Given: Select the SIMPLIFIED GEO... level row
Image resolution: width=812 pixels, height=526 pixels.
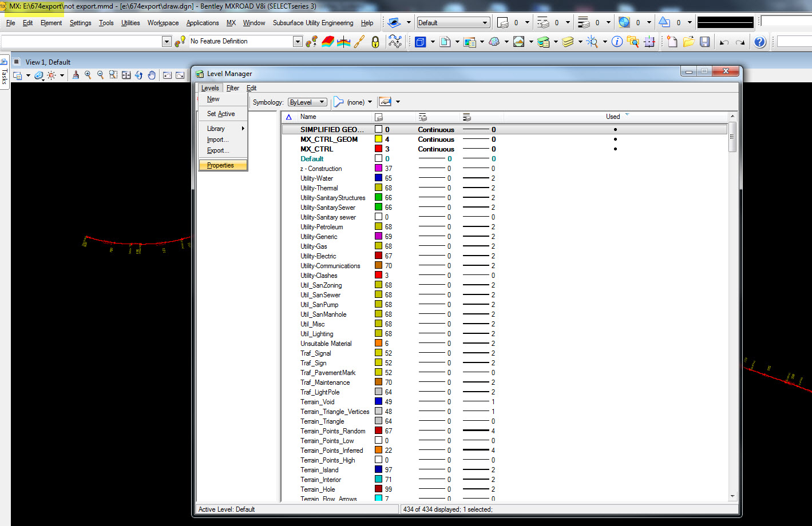Looking at the screenshot, I should pyautogui.click(x=504, y=129).
